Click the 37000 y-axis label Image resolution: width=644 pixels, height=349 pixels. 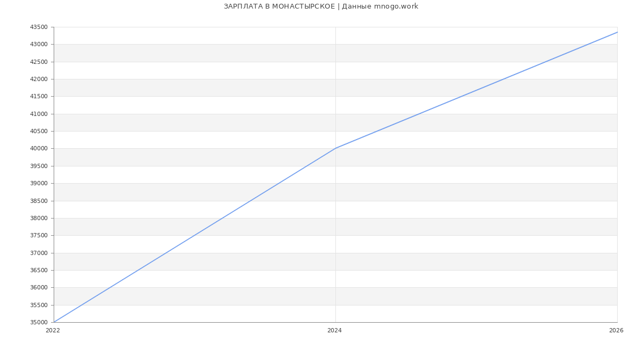coord(39,253)
